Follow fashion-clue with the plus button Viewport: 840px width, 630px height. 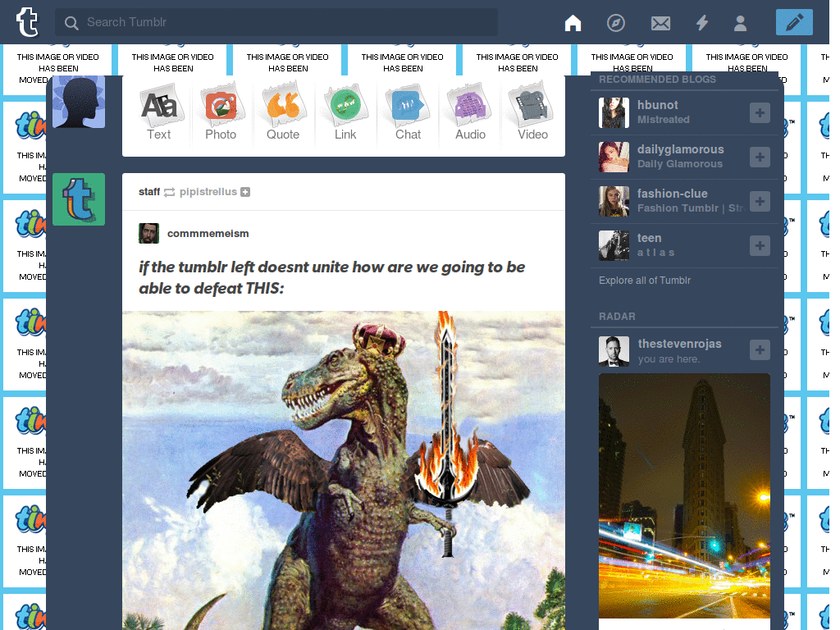pyautogui.click(x=760, y=202)
